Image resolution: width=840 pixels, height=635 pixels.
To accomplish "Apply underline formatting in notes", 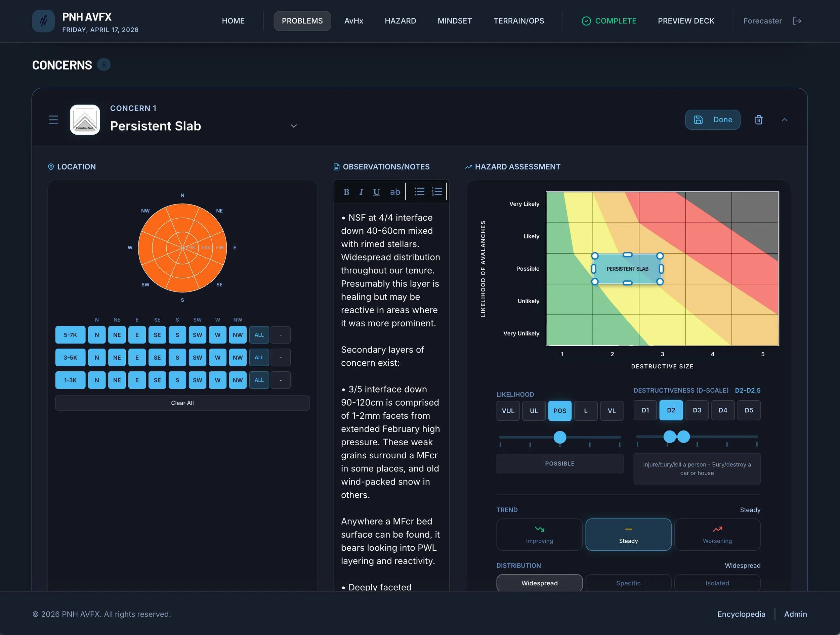I will click(x=376, y=192).
